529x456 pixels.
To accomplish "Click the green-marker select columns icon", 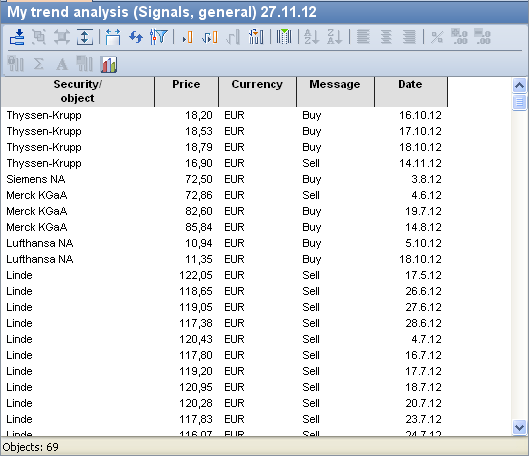I will coord(284,37).
